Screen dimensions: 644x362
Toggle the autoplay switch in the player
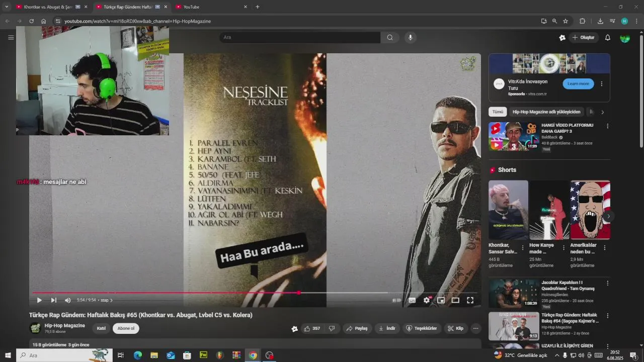[x=397, y=300]
